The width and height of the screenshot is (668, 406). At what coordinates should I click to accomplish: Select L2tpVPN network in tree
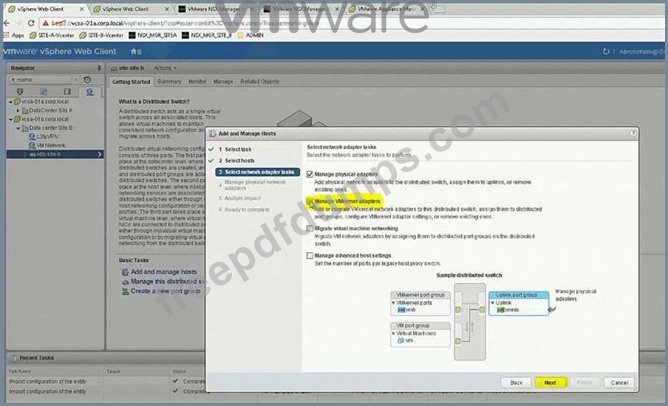43,137
